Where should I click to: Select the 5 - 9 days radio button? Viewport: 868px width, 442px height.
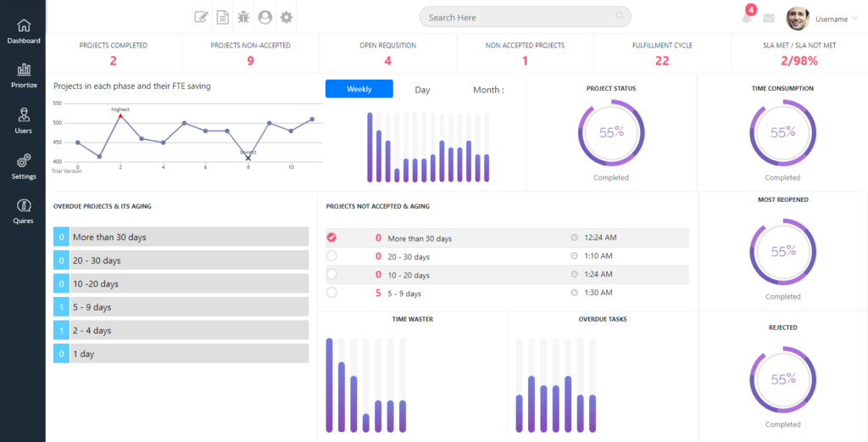pos(331,293)
